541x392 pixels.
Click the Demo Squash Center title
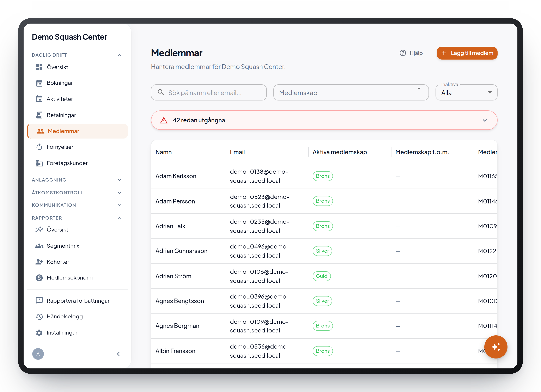69,37
